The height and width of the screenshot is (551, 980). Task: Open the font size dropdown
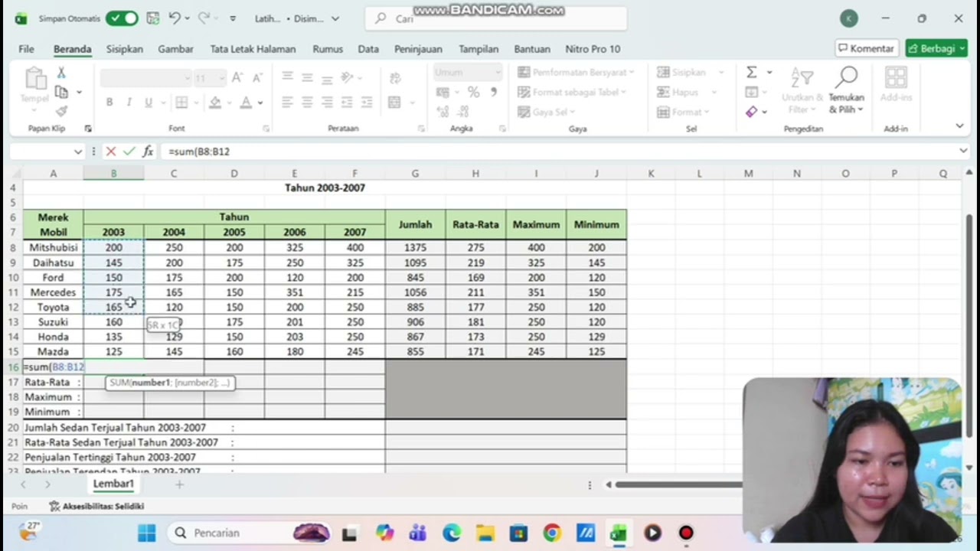[x=220, y=78]
